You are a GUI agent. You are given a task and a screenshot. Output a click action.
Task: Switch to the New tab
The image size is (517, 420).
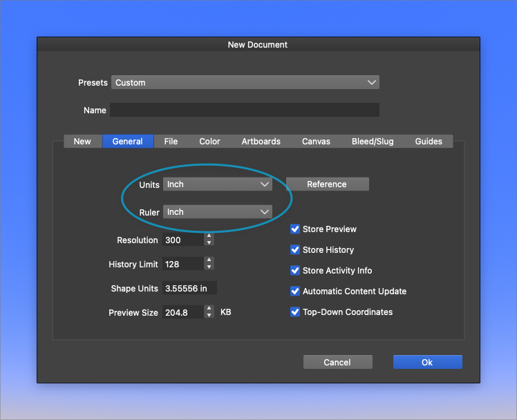coord(82,142)
